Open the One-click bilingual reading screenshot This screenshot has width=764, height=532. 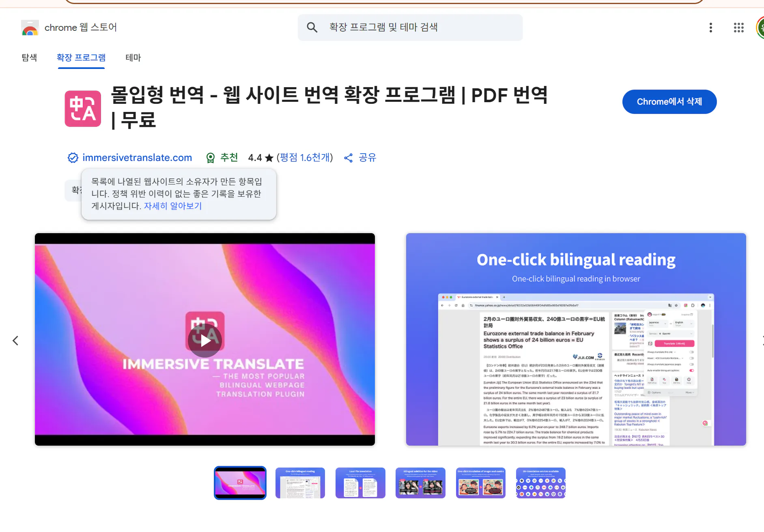[576, 339]
